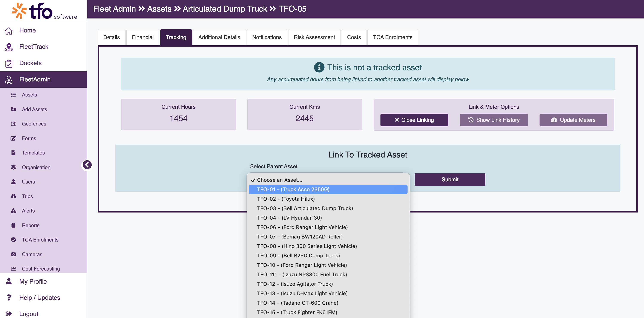Open Help / Updates menu item
The height and width of the screenshot is (318, 644).
(x=43, y=298)
